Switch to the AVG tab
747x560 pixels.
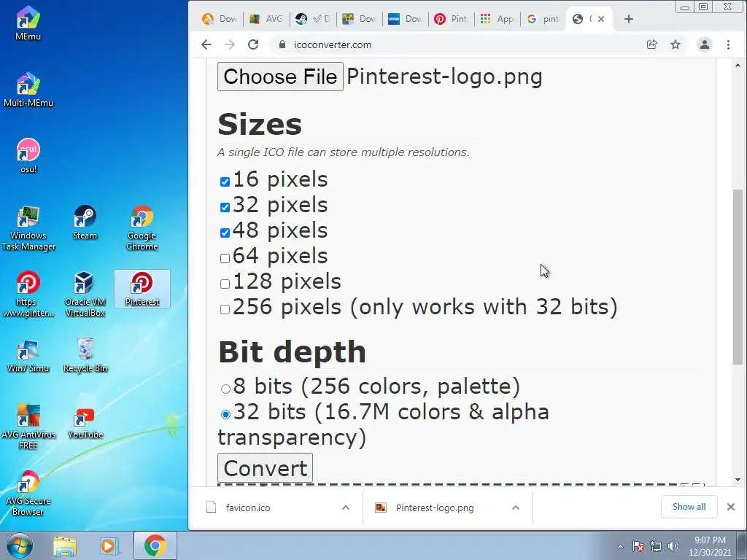[266, 19]
